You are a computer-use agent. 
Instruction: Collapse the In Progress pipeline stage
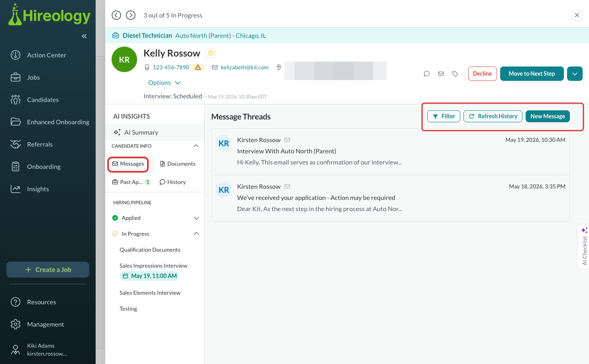196,234
